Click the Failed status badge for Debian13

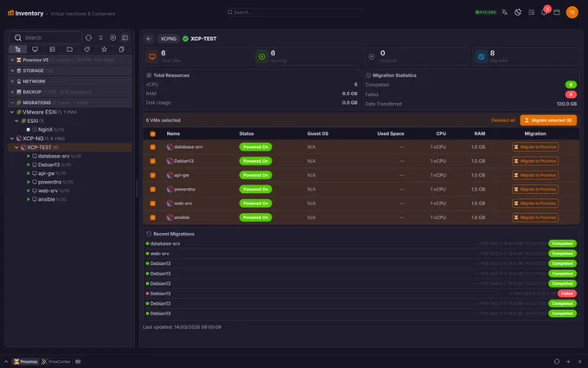point(566,294)
